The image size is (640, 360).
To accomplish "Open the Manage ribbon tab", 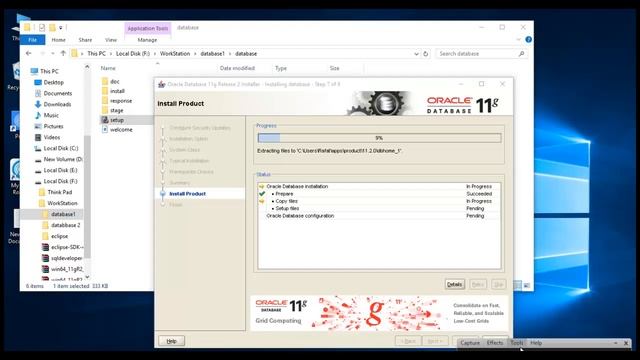I will click(x=147, y=40).
